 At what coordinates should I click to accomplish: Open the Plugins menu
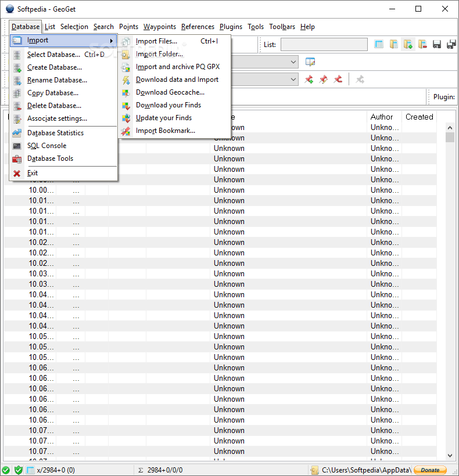(x=231, y=27)
